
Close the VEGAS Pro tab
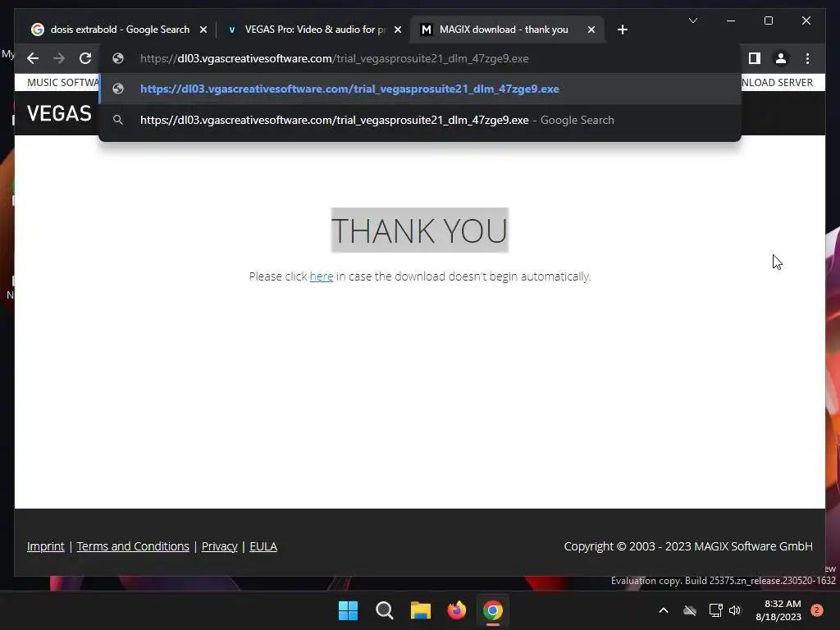398,30
